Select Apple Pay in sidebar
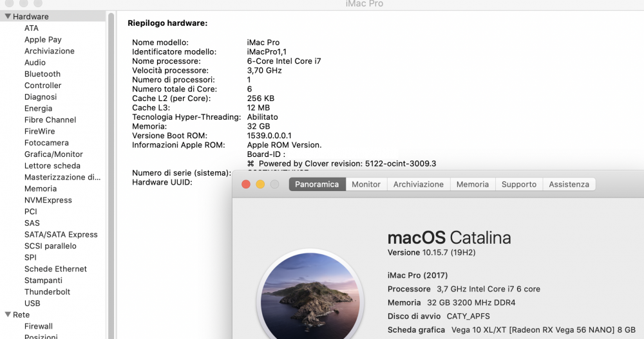Viewport: 644px width, 339px height. [43, 39]
